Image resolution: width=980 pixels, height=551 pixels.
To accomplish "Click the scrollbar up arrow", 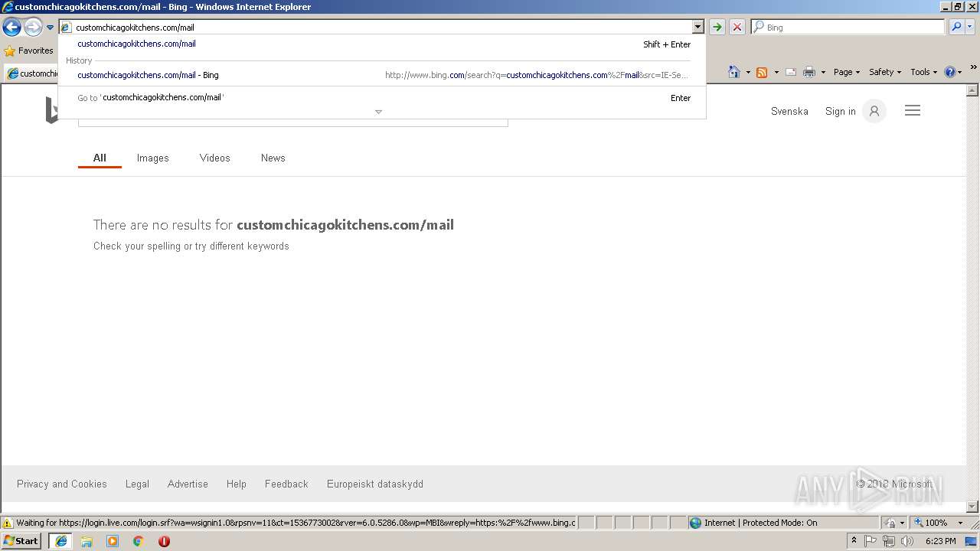I will click(x=972, y=90).
